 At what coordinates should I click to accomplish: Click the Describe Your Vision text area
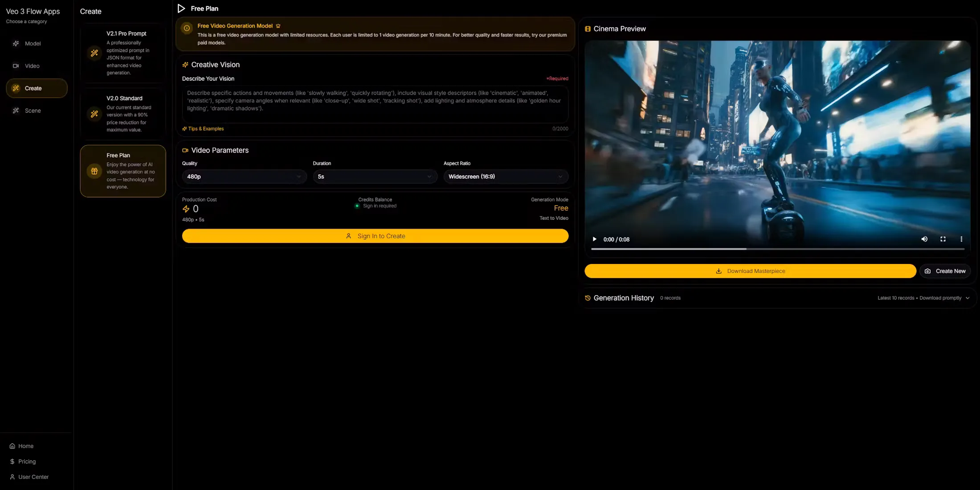click(375, 105)
